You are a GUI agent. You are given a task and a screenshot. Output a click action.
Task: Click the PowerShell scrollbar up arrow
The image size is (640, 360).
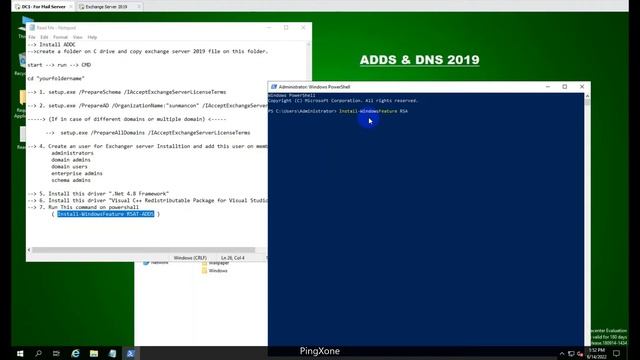(587, 96)
